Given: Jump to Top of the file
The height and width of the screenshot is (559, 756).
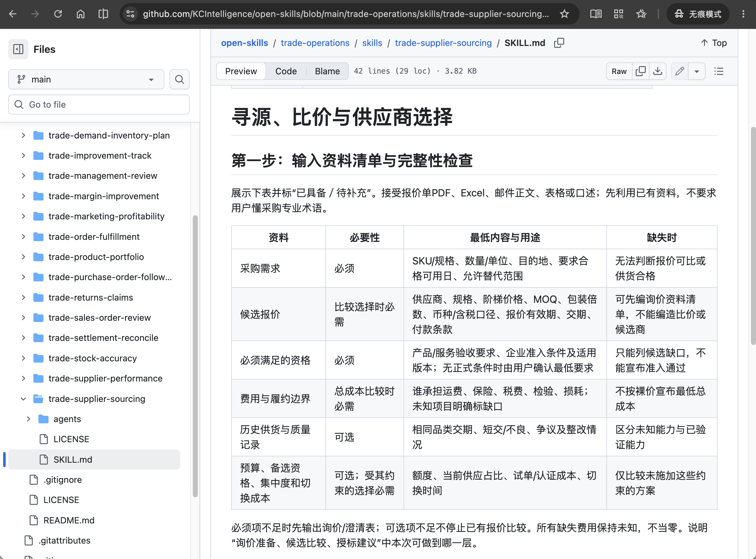Looking at the screenshot, I should pos(714,43).
